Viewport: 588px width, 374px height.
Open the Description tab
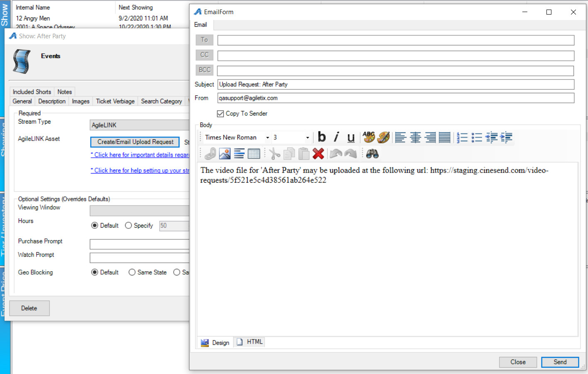click(52, 102)
